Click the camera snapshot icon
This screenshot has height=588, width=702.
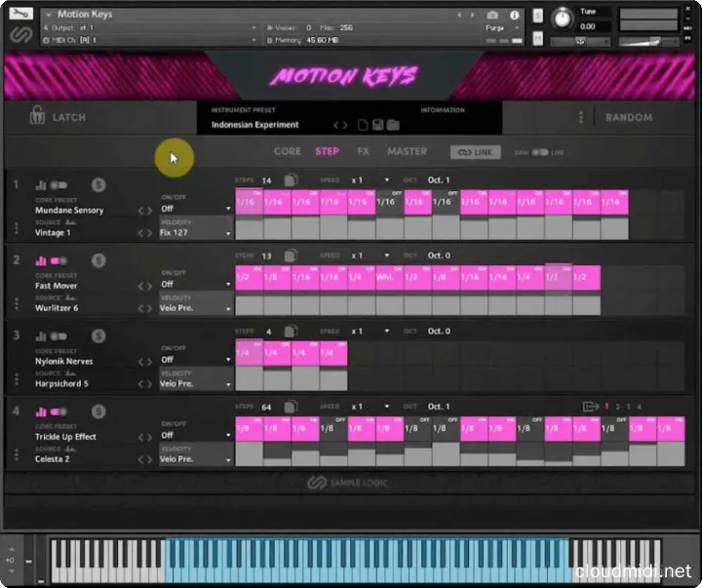click(492, 15)
